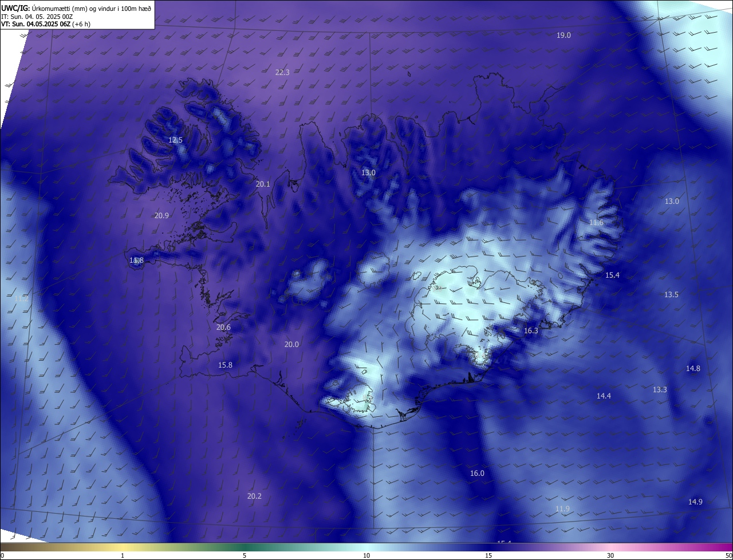Screen dimensions: 733x560
Task: Select the 14.4 map value
Action: pyautogui.click(x=604, y=396)
